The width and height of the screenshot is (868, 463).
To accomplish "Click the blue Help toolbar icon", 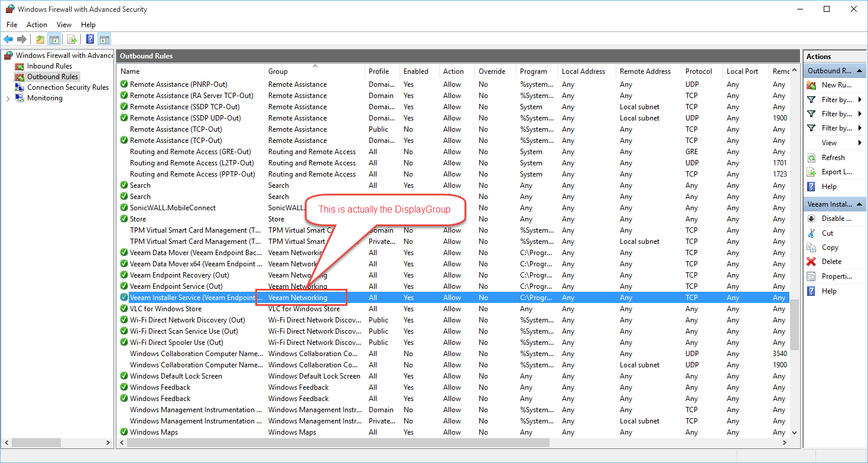I will coord(90,40).
